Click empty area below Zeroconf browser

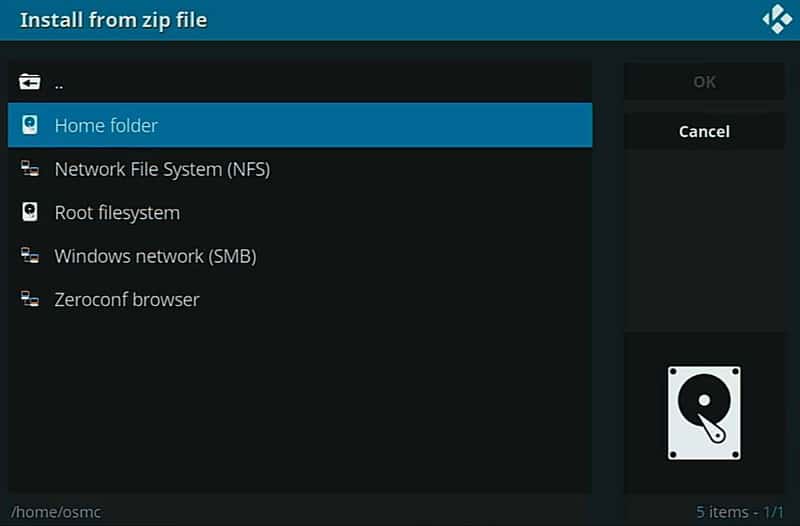coord(300,406)
